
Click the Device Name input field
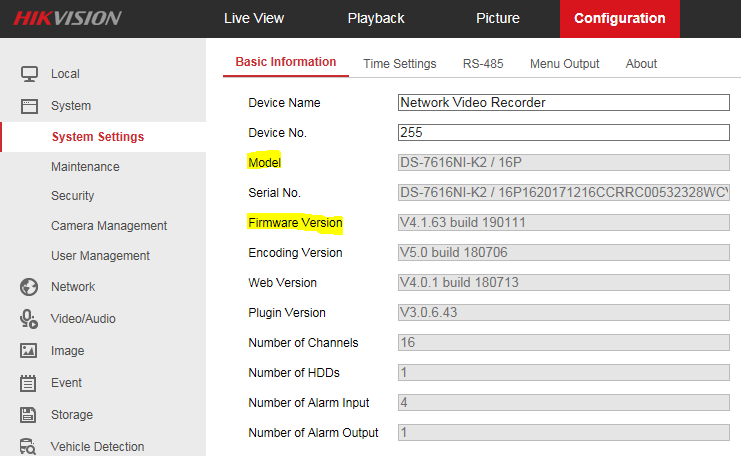pyautogui.click(x=563, y=102)
